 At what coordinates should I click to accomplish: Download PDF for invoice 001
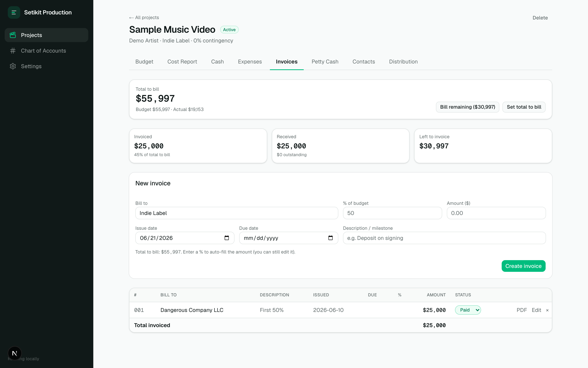(522, 310)
